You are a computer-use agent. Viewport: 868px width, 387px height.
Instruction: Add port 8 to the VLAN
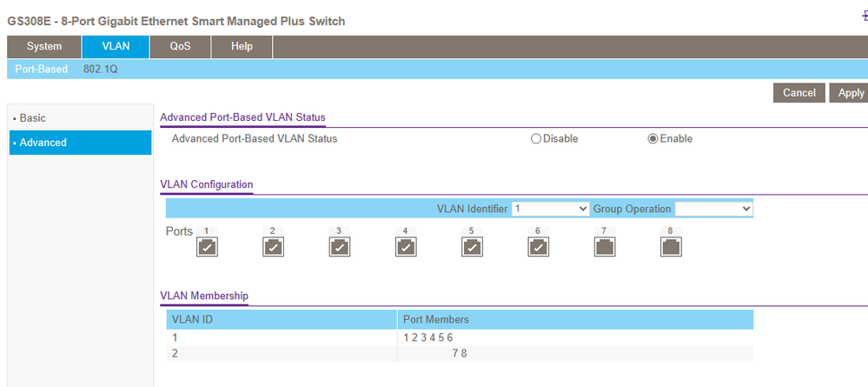coord(671,248)
